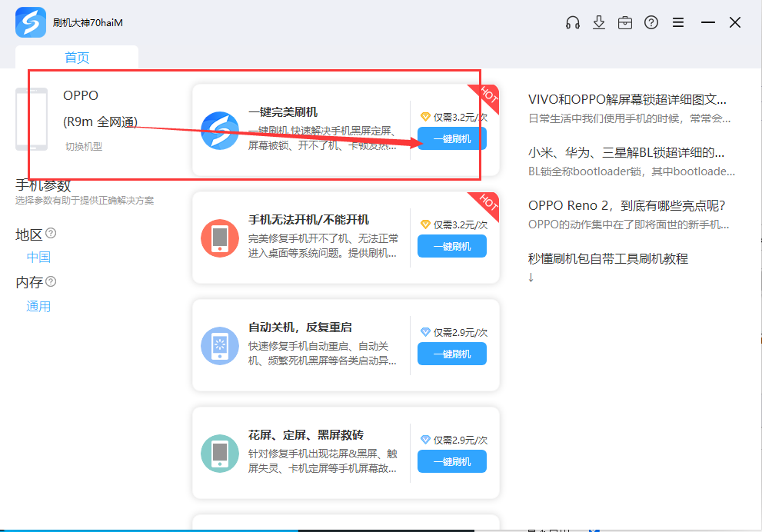The height and width of the screenshot is (532, 762).
Task: Click 一键刷机 on the 一键完美刷机 card
Action: tap(451, 138)
